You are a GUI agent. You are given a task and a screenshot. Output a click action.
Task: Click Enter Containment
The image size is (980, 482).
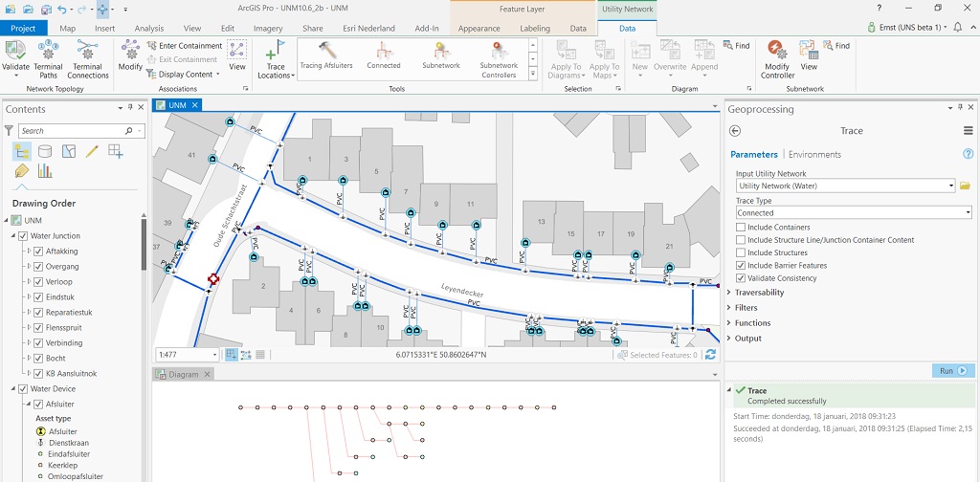pos(185,46)
